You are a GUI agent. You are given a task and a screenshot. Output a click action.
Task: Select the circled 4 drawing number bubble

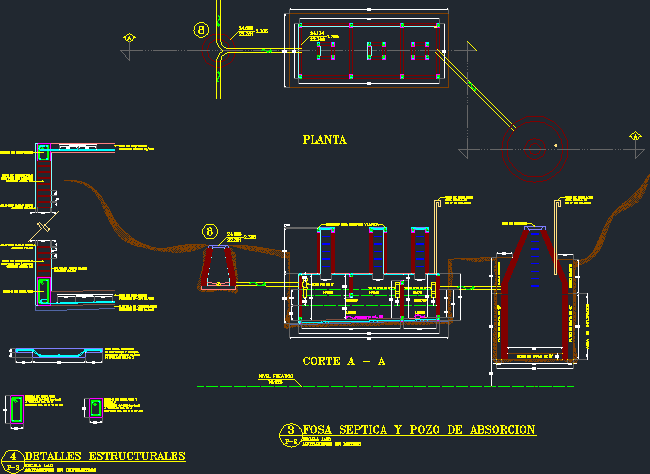coord(13,456)
